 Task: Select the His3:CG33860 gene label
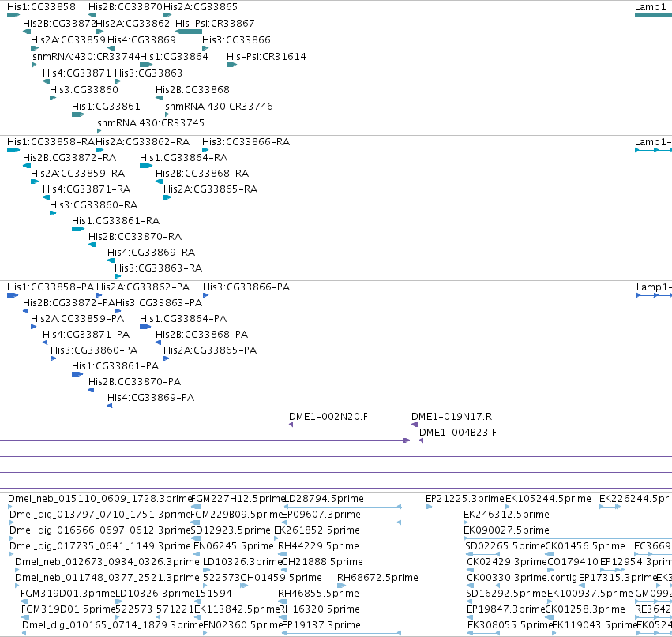(x=84, y=89)
